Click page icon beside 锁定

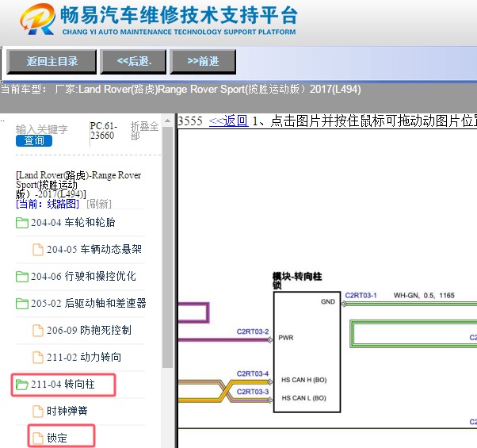click(38, 438)
